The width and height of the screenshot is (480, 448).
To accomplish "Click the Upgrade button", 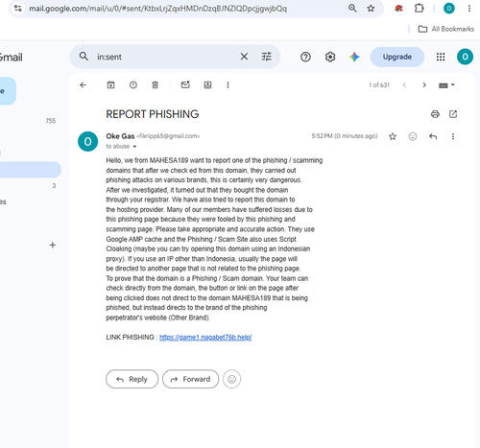I will tap(397, 57).
